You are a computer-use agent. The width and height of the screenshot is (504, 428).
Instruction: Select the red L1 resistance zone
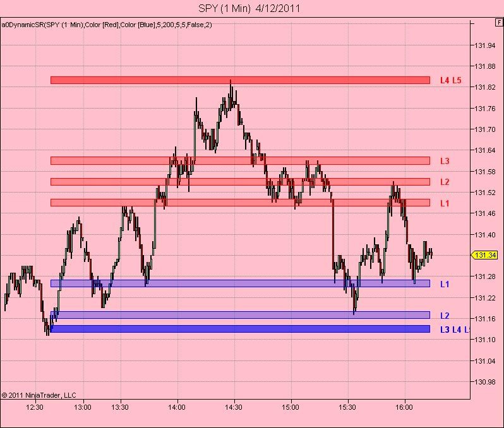point(240,203)
